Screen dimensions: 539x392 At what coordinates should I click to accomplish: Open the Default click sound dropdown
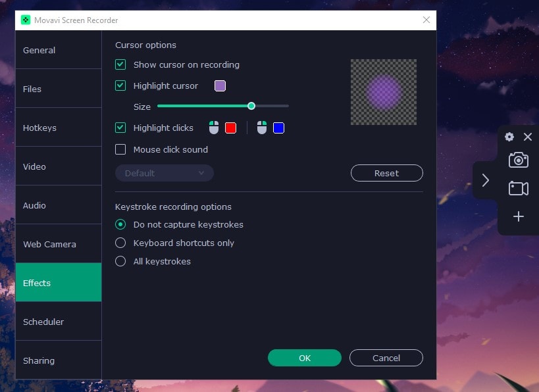[x=165, y=173]
